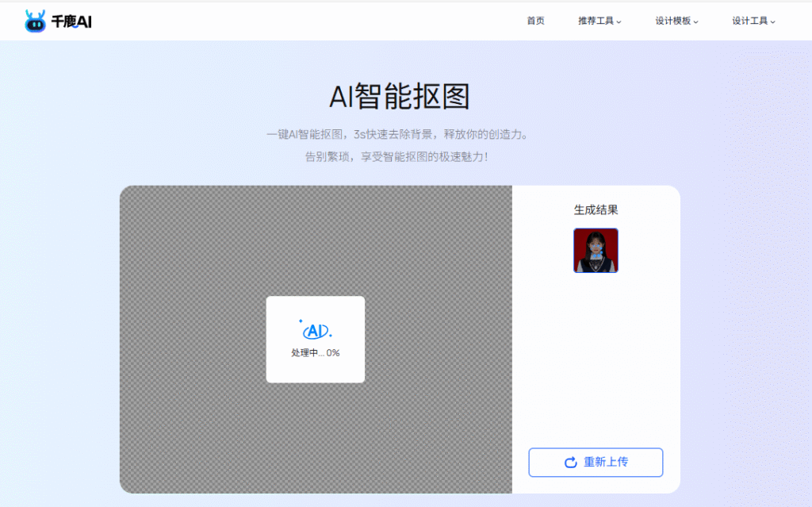The height and width of the screenshot is (507, 812).
Task: Click the 重新上传 button
Action: click(596, 463)
